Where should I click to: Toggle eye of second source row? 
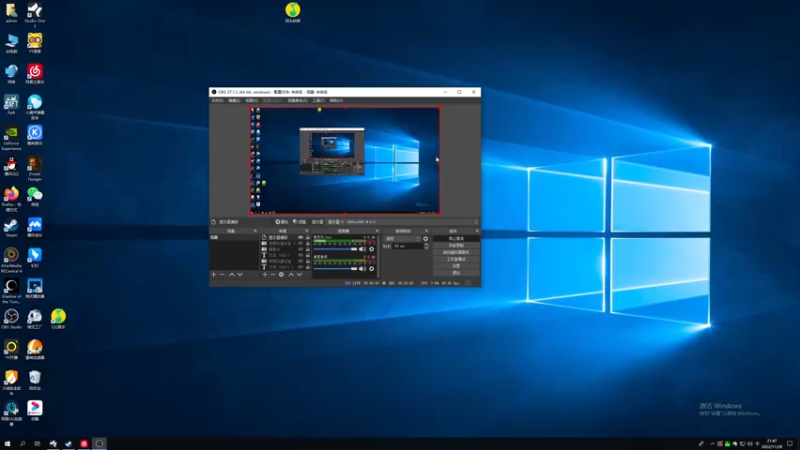(301, 243)
